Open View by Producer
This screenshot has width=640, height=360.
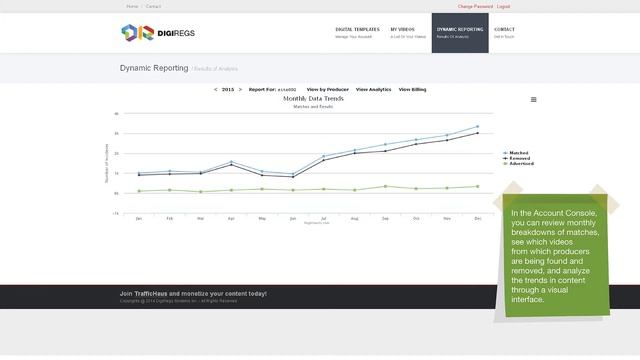point(328,89)
